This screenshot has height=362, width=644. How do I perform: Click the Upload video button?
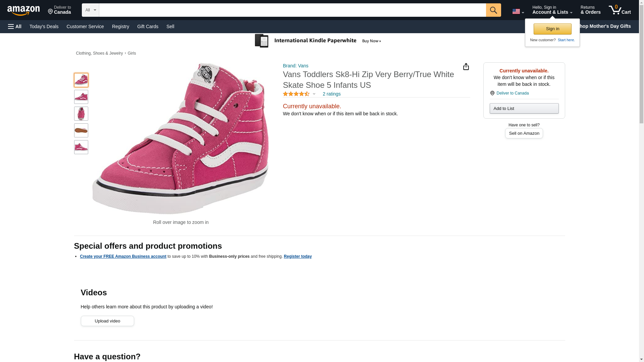(107, 321)
